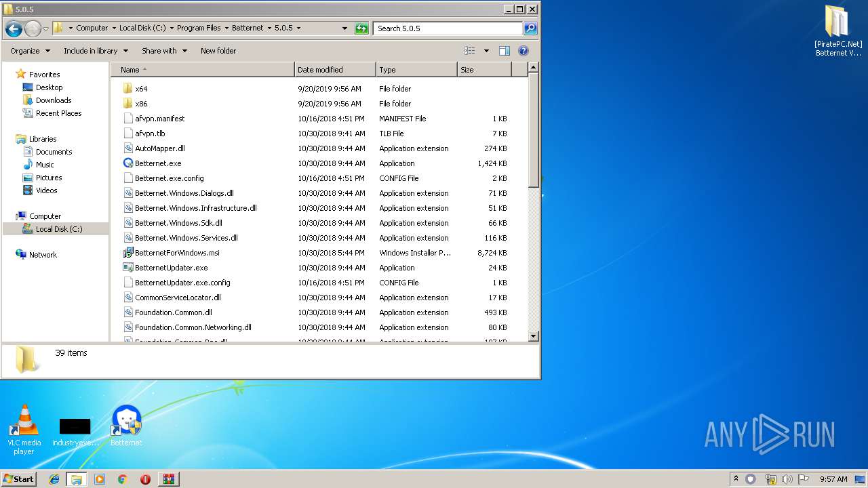868x488 pixels.
Task: Click the Help question mark icon
Action: coord(523,51)
